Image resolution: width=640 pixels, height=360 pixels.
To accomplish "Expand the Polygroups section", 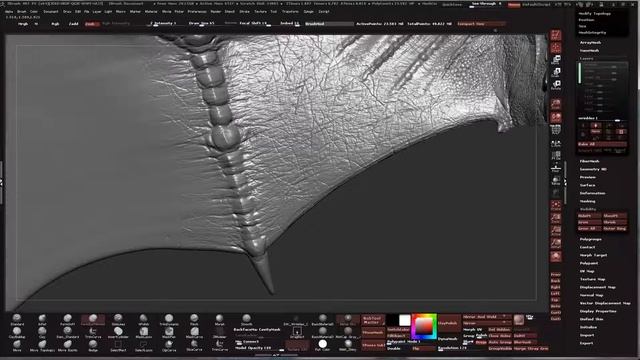I will click(591, 239).
